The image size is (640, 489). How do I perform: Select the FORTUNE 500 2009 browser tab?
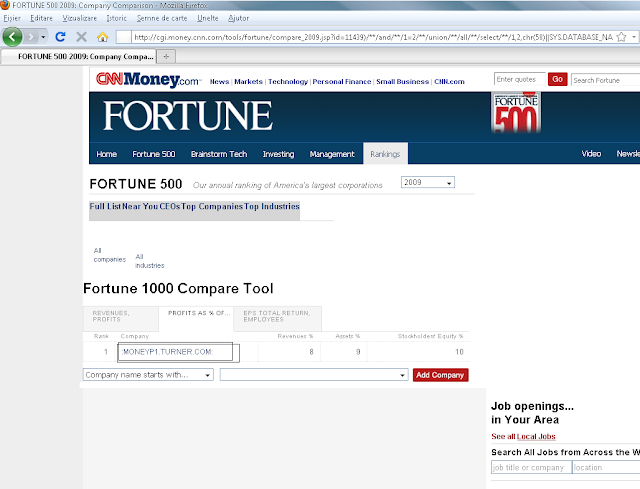click(x=78, y=56)
